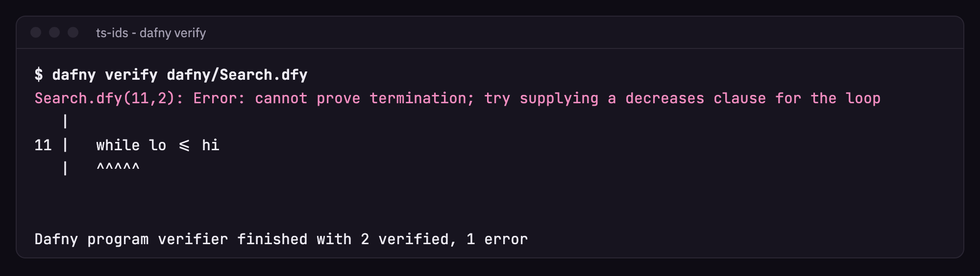The image size is (980, 276).
Task: Click the caret underline markers
Action: [x=118, y=167]
